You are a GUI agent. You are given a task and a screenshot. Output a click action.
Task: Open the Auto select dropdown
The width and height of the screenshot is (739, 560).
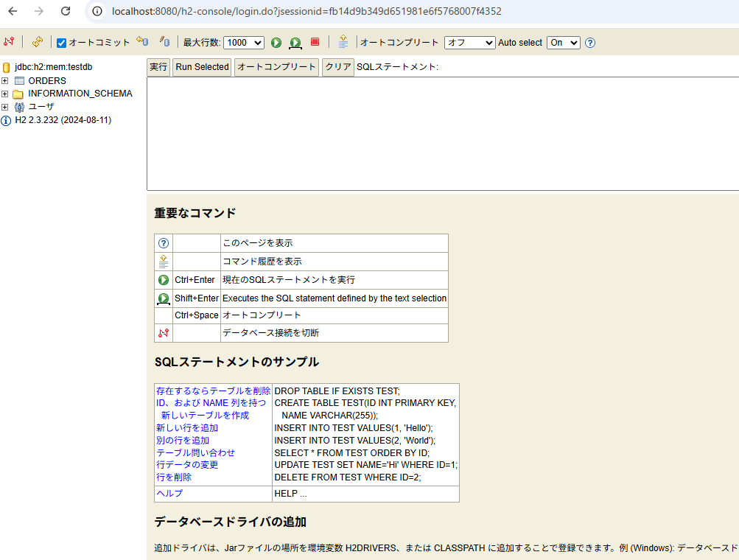563,43
